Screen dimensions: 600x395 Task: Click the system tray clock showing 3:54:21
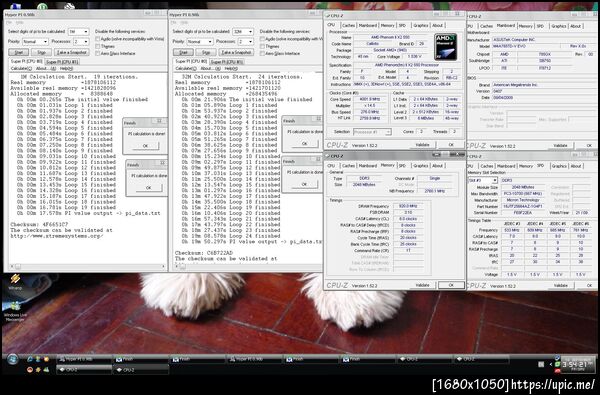pyautogui.click(x=577, y=364)
